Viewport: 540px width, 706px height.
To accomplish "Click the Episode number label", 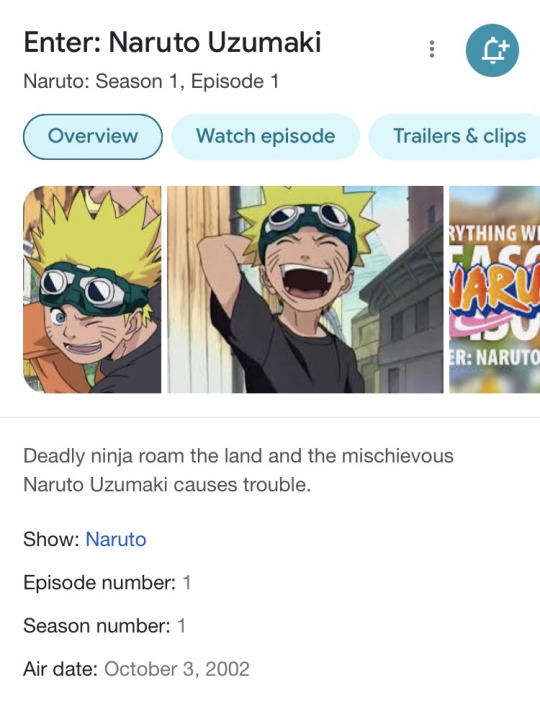I will [x=100, y=583].
